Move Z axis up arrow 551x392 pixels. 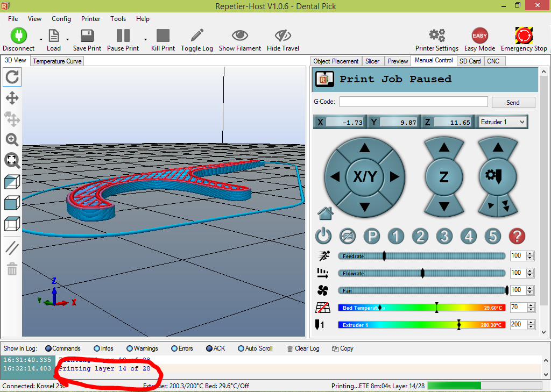point(444,147)
